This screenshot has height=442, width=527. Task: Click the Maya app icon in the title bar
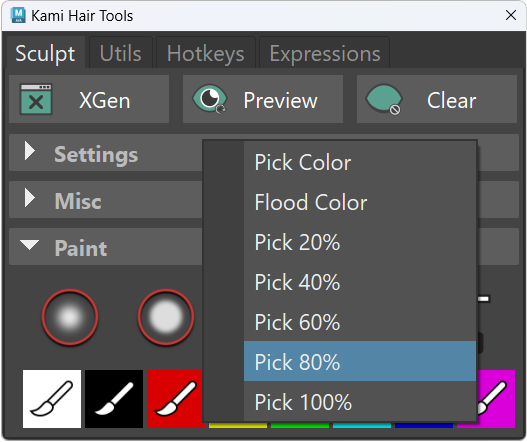click(x=18, y=15)
